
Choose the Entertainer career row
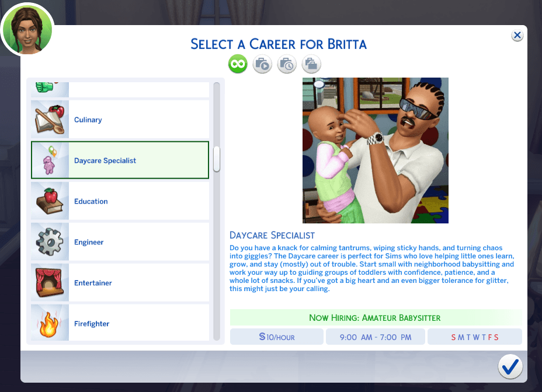point(120,282)
